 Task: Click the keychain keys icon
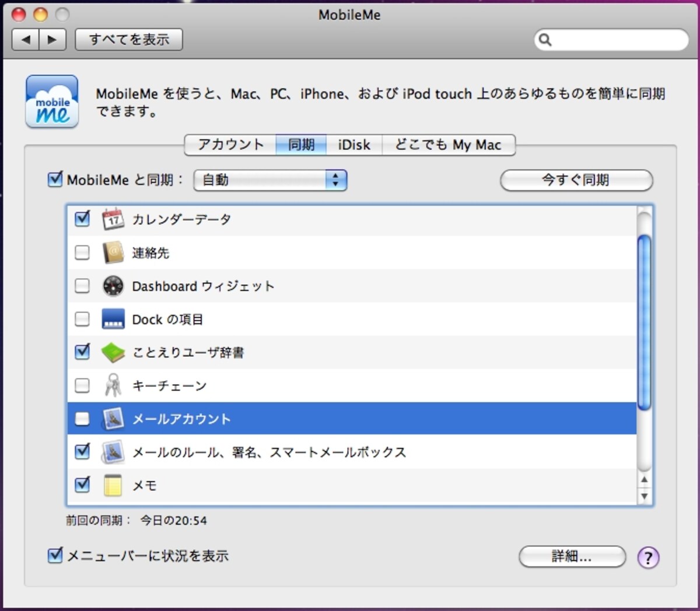113,385
